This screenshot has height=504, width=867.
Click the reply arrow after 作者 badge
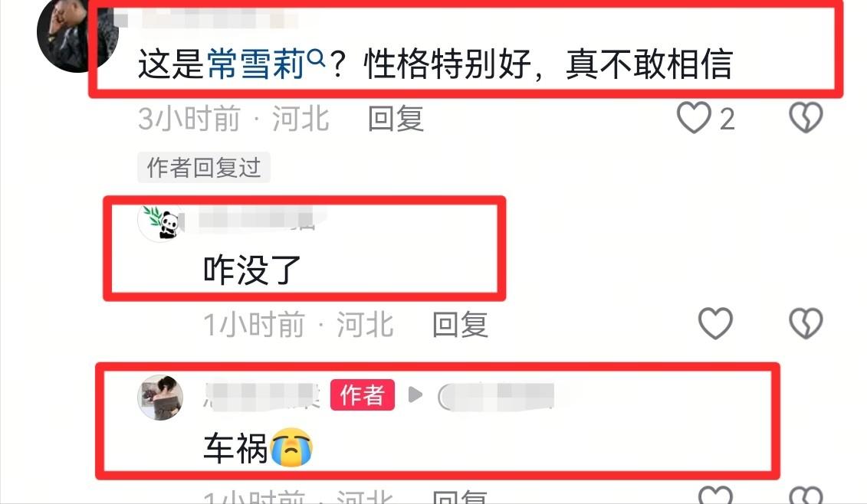(x=415, y=394)
